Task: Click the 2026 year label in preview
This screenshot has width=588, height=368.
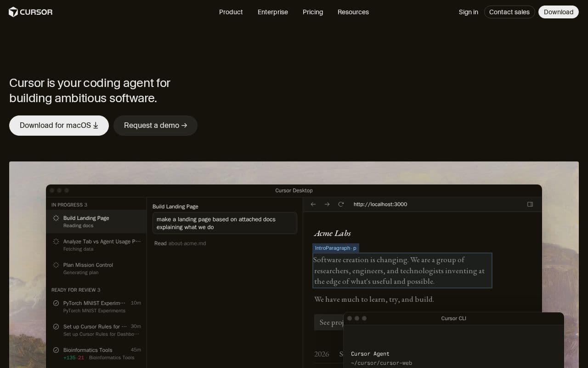Action: [x=322, y=354]
